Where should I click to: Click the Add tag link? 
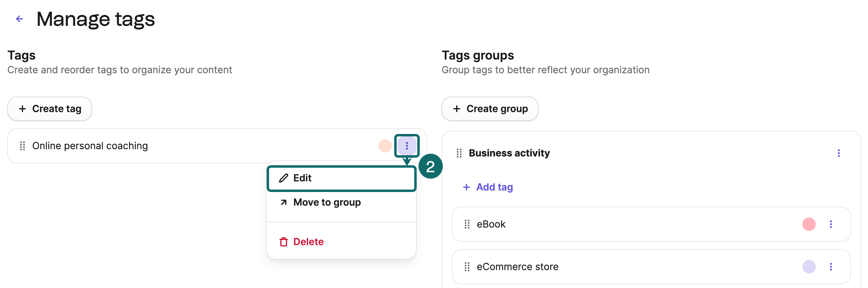click(x=488, y=187)
